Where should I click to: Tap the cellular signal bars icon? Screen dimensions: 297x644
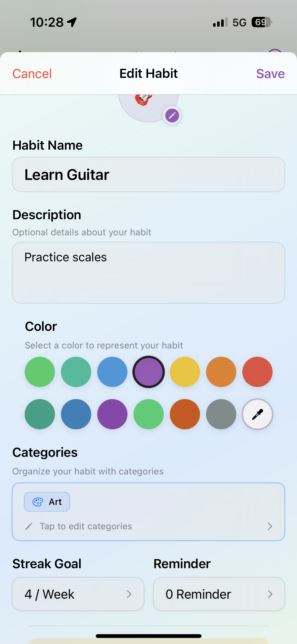pyautogui.click(x=220, y=22)
